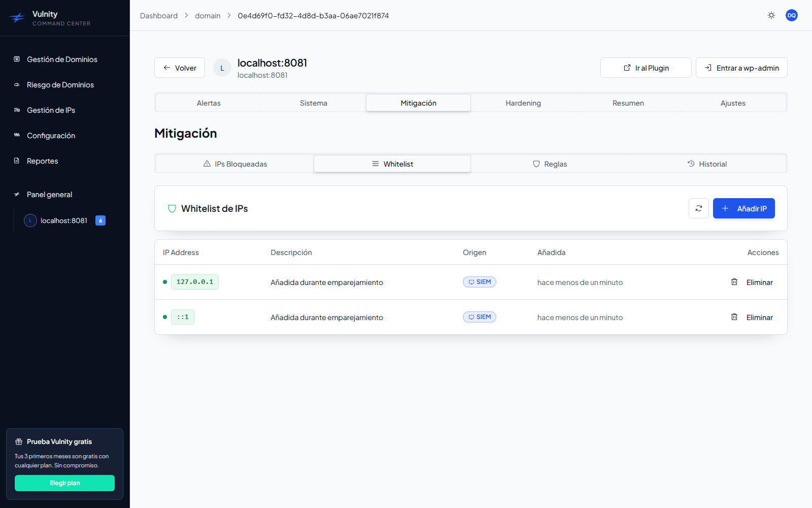
Task: Go to Gestión de IPs
Action: tap(51, 110)
